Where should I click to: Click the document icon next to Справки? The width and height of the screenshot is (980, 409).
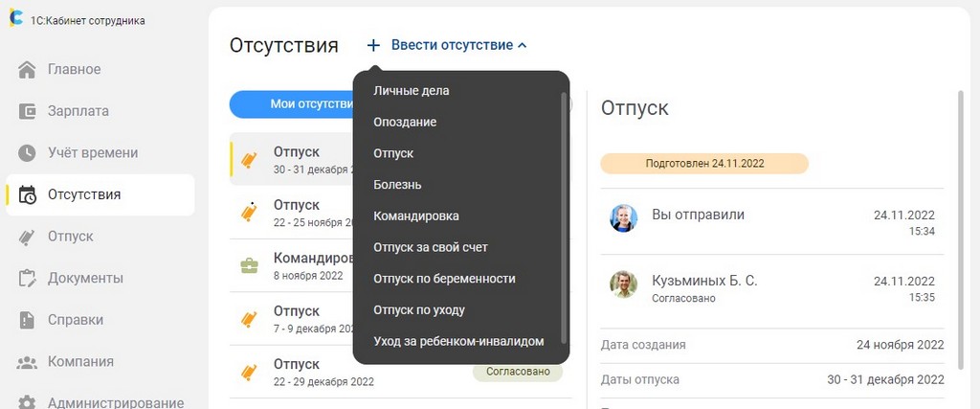click(x=27, y=320)
